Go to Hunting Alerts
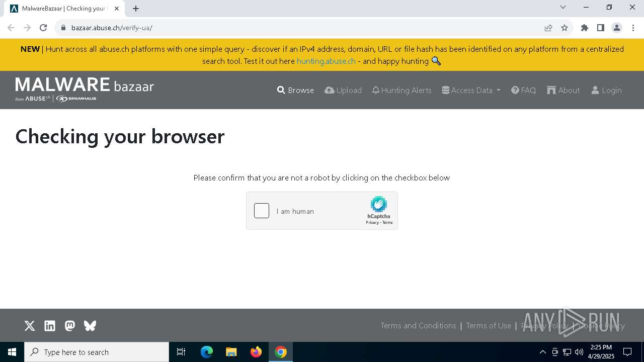 pyautogui.click(x=401, y=90)
